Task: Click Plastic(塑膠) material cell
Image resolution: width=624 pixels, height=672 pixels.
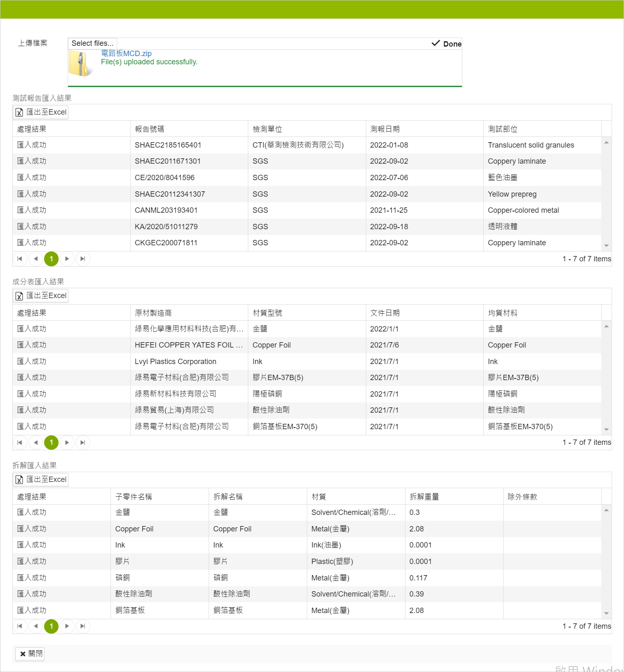Action: coord(356,562)
